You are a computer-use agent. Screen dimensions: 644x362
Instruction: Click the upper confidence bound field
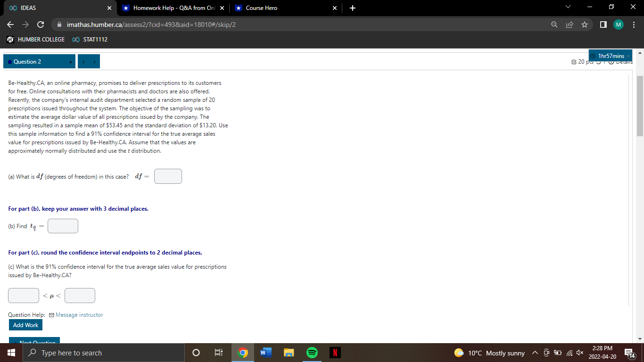point(80,296)
